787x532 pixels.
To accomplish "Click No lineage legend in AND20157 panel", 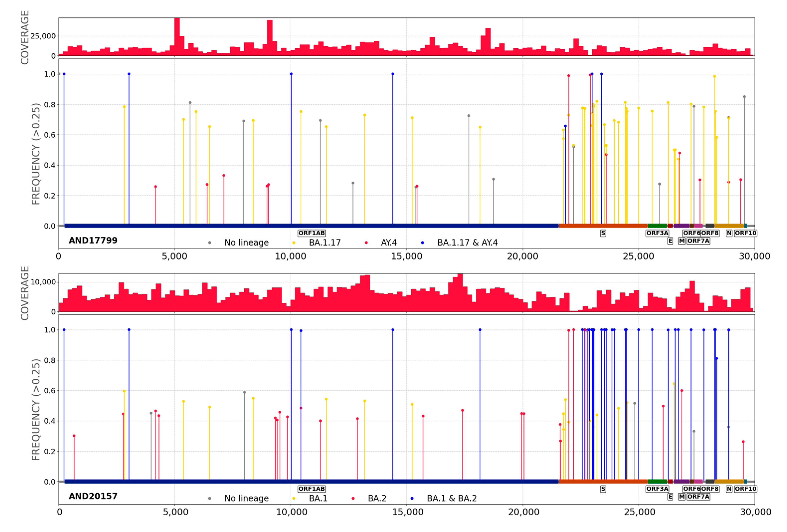I will [x=246, y=498].
